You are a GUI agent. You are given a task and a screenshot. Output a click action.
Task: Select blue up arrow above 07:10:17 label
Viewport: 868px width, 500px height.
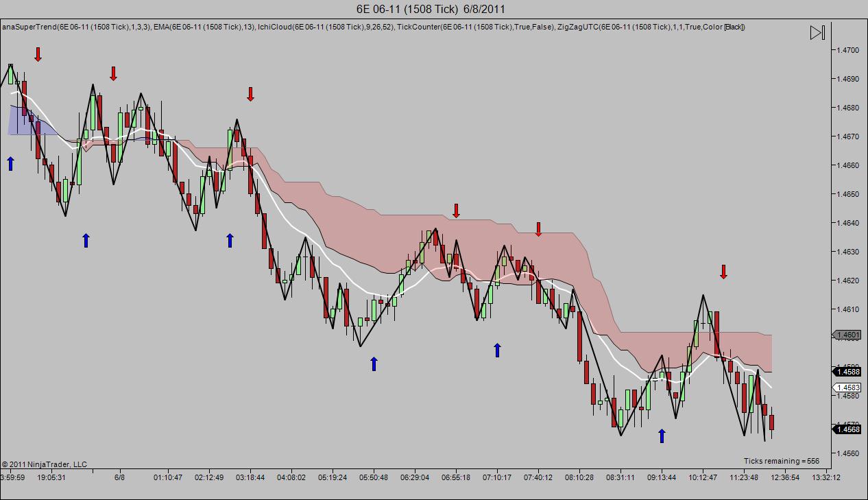(x=497, y=350)
